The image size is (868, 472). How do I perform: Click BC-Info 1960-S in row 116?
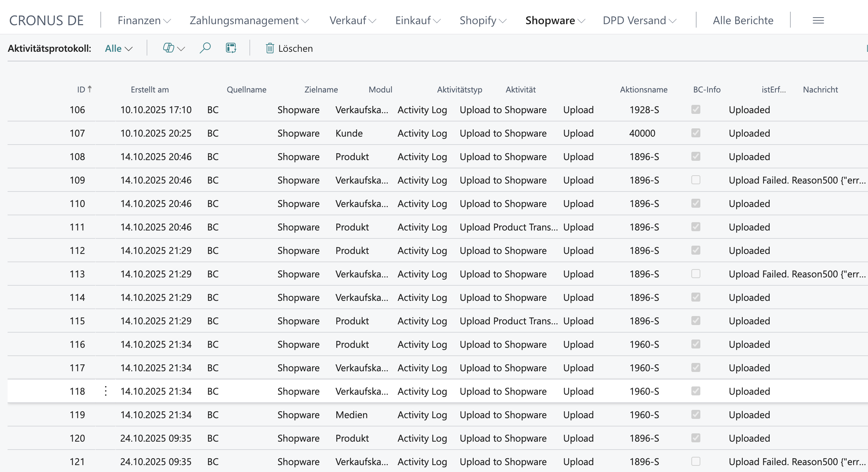pyautogui.click(x=644, y=344)
